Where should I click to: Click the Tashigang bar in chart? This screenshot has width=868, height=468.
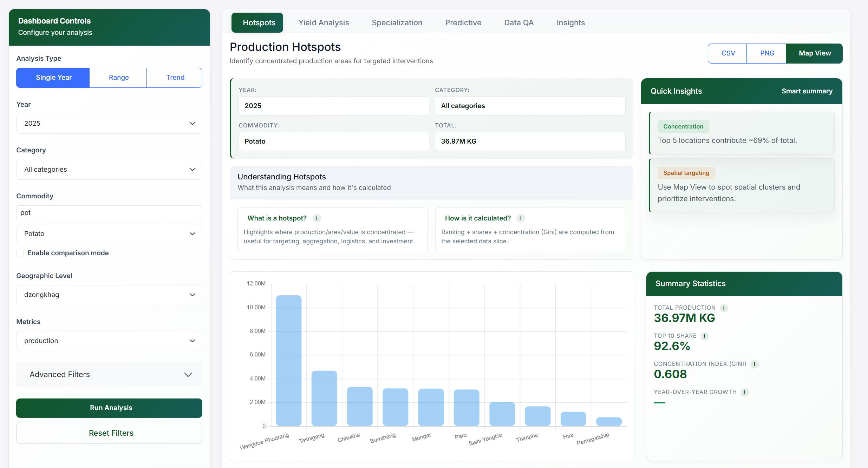(324, 398)
